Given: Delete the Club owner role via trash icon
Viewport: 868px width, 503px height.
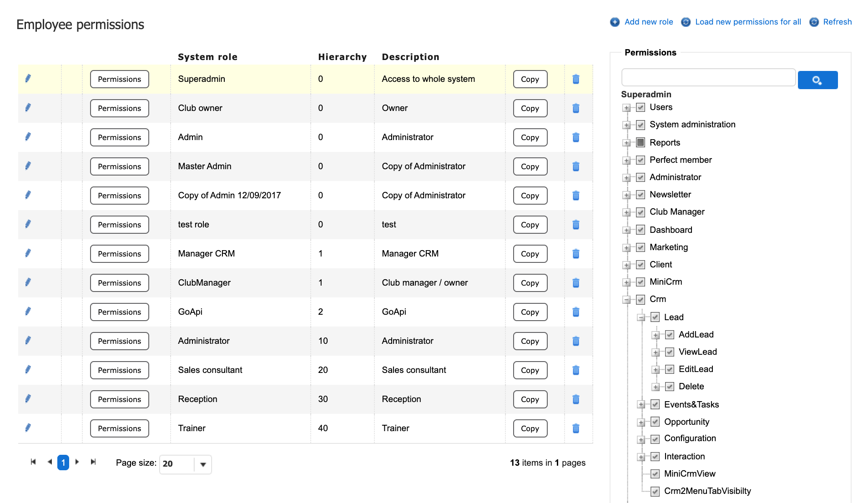Looking at the screenshot, I should (575, 108).
